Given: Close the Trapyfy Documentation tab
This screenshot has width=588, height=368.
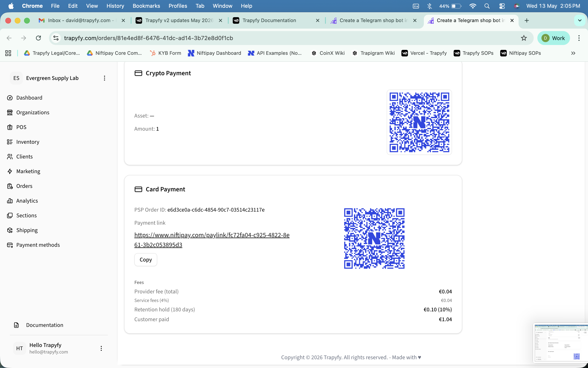Looking at the screenshot, I should 317,20.
